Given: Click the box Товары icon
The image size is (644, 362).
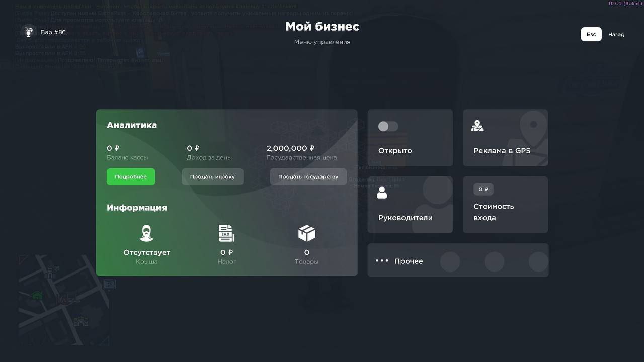Looking at the screenshot, I should coord(306,233).
